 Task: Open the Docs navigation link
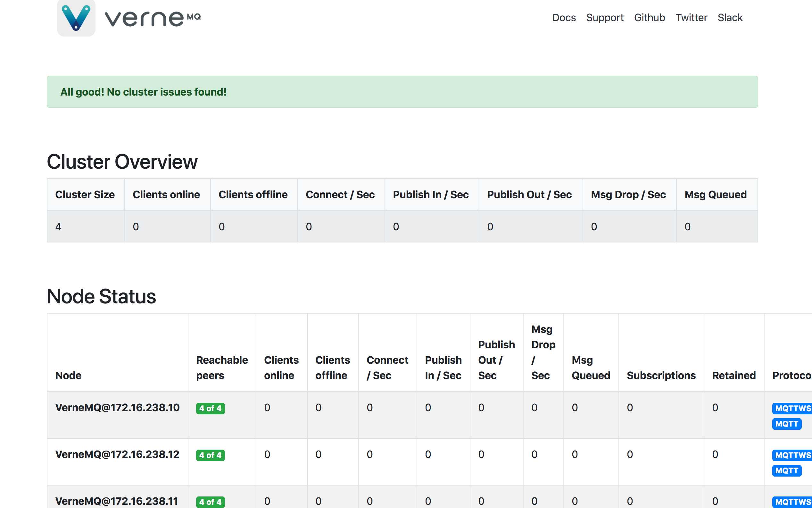563,18
